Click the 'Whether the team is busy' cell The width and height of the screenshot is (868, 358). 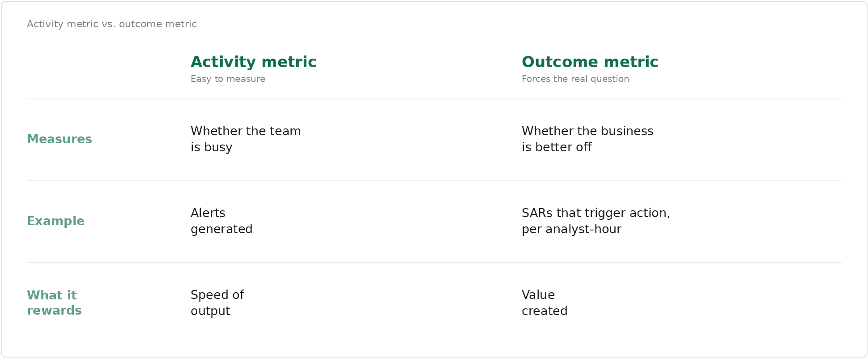click(246, 139)
